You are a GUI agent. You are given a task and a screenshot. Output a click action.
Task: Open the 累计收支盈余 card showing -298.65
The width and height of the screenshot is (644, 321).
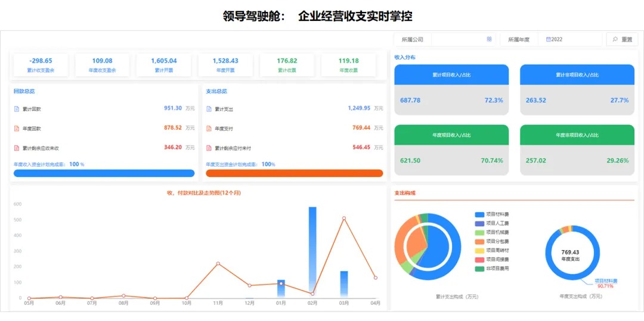pos(41,65)
